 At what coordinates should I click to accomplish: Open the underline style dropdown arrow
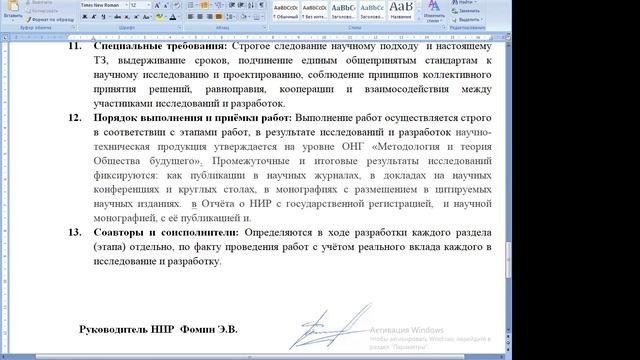pyautogui.click(x=109, y=17)
